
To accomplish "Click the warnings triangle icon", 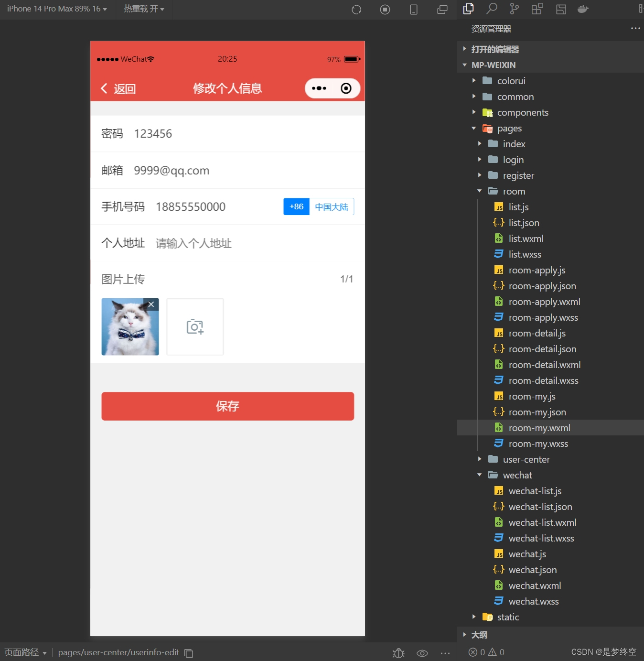I will [x=493, y=652].
